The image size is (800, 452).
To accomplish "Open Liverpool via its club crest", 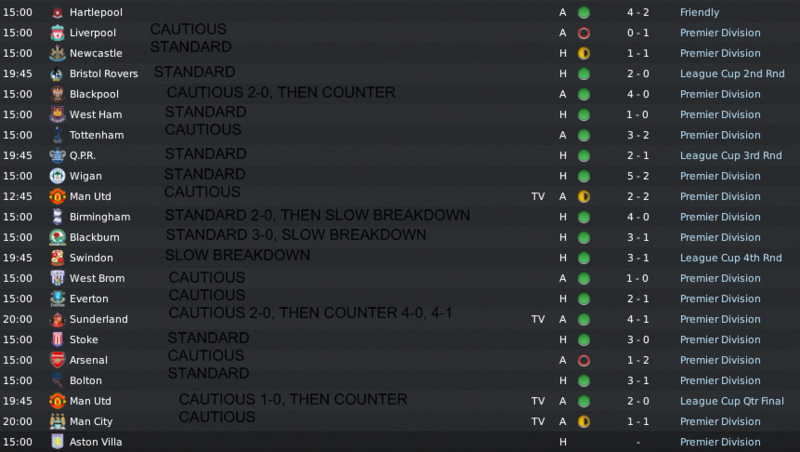I will tap(57, 33).
